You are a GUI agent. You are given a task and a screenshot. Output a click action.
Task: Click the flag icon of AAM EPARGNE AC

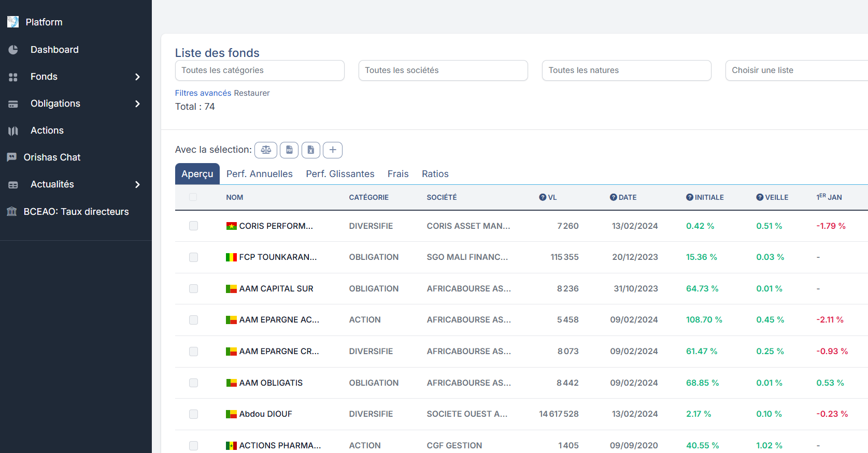pyautogui.click(x=232, y=320)
